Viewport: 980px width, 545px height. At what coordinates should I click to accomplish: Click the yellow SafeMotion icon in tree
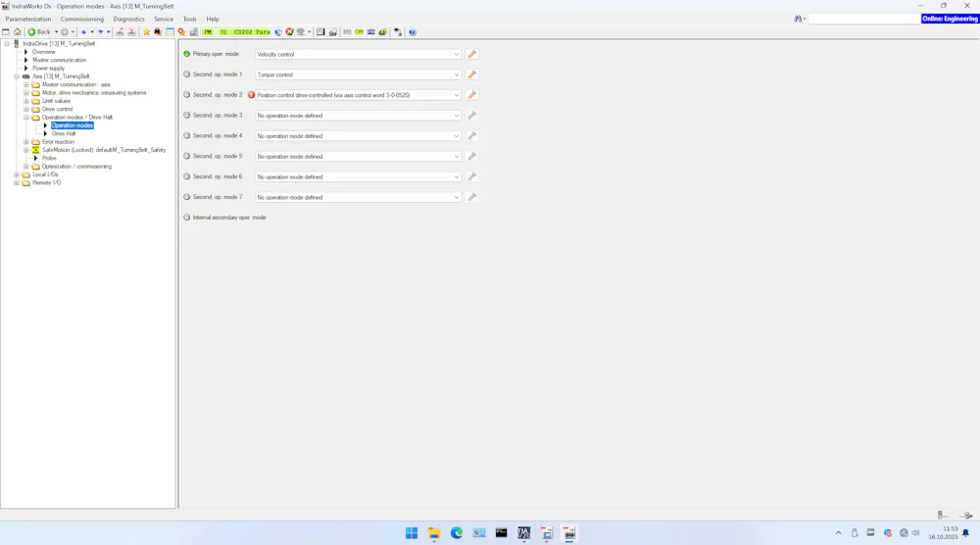tap(35, 150)
